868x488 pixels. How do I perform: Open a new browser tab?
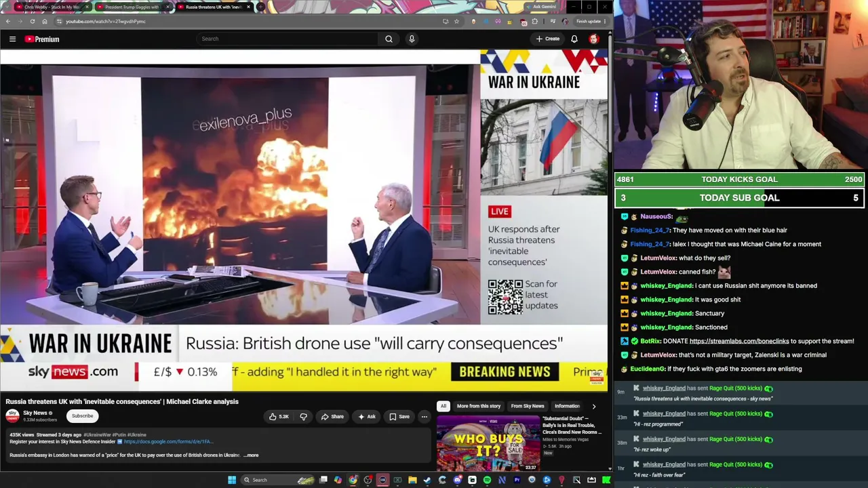(x=261, y=7)
